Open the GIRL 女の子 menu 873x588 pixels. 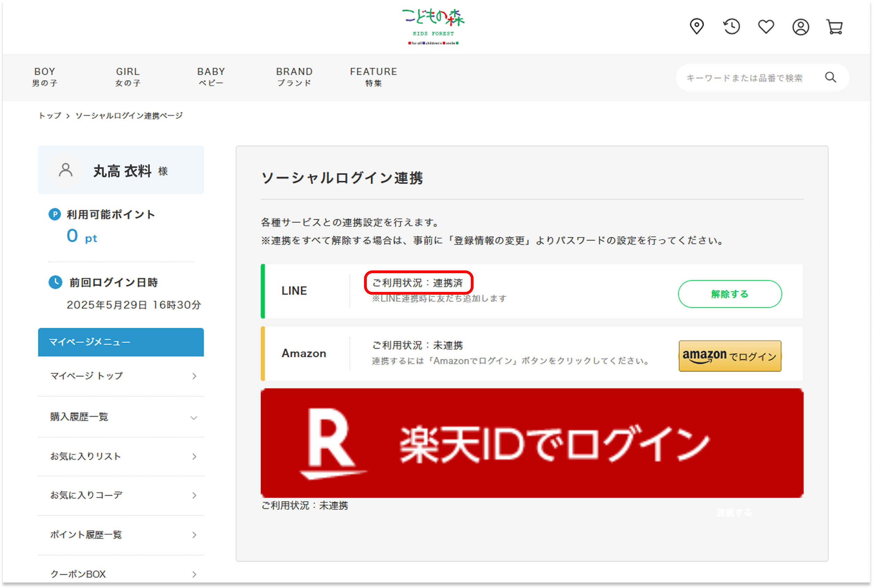[128, 77]
